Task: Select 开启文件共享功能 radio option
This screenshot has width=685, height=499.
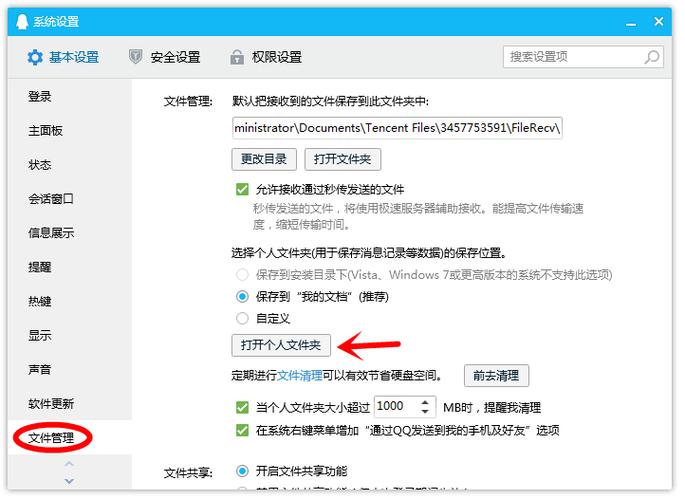Action: point(242,471)
